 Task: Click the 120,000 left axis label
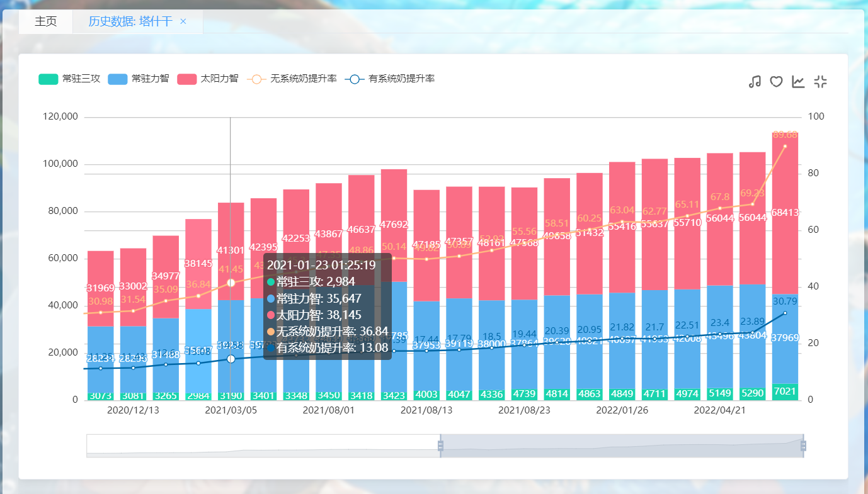pyautogui.click(x=60, y=117)
